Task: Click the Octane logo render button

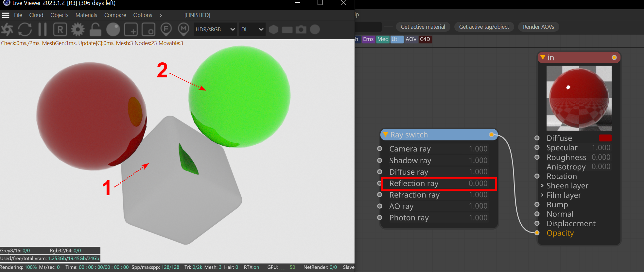Action: 7,29
